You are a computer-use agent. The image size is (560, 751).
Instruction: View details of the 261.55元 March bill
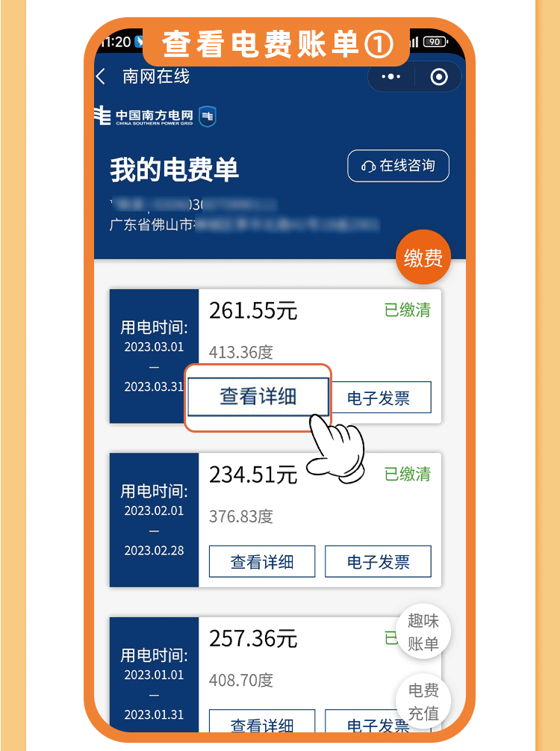pyautogui.click(x=258, y=397)
